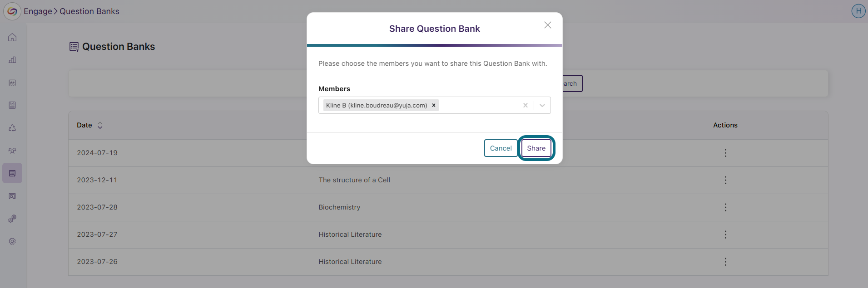Select the active Question Banks sidebar icon
Image resolution: width=868 pixels, height=288 pixels.
pos(12,173)
